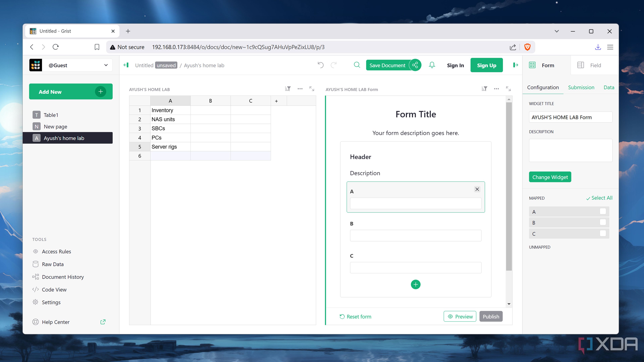644x362 pixels.
Task: Open a new browser tab
Action: pyautogui.click(x=128, y=31)
